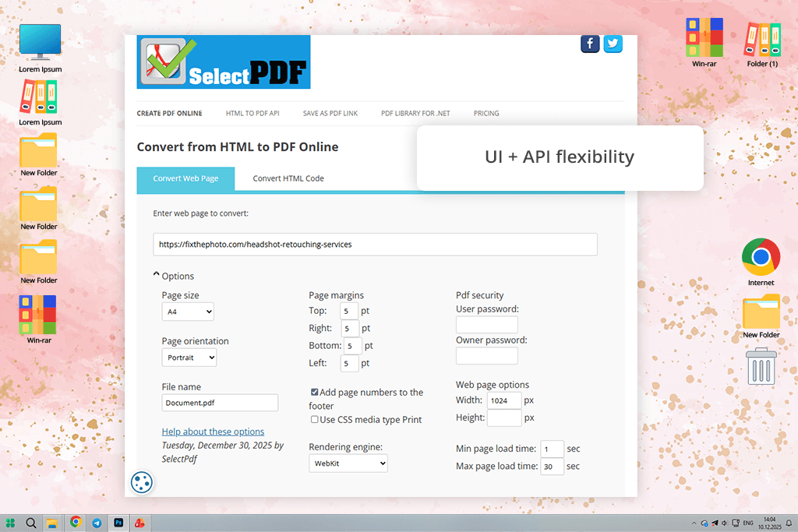This screenshot has height=532, width=798.
Task: Toggle Add page numbers to the footer
Action: [315, 392]
